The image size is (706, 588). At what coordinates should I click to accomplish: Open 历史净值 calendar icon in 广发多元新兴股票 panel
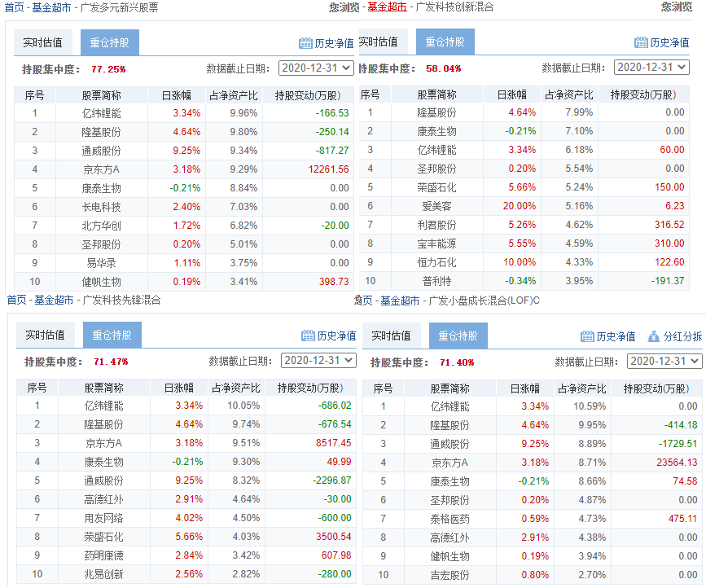coord(305,43)
